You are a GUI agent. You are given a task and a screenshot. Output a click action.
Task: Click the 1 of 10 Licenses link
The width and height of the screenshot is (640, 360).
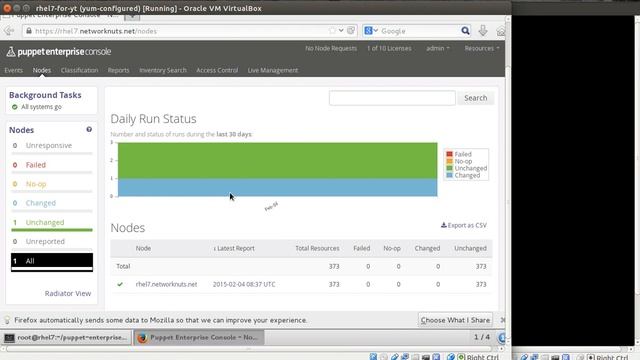389,48
